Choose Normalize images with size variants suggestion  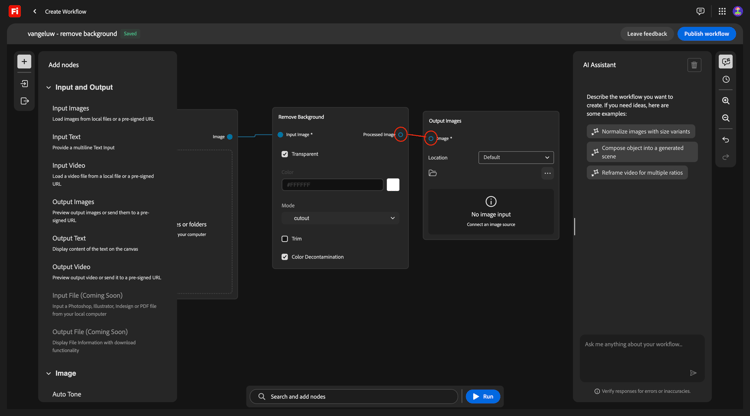[641, 131]
